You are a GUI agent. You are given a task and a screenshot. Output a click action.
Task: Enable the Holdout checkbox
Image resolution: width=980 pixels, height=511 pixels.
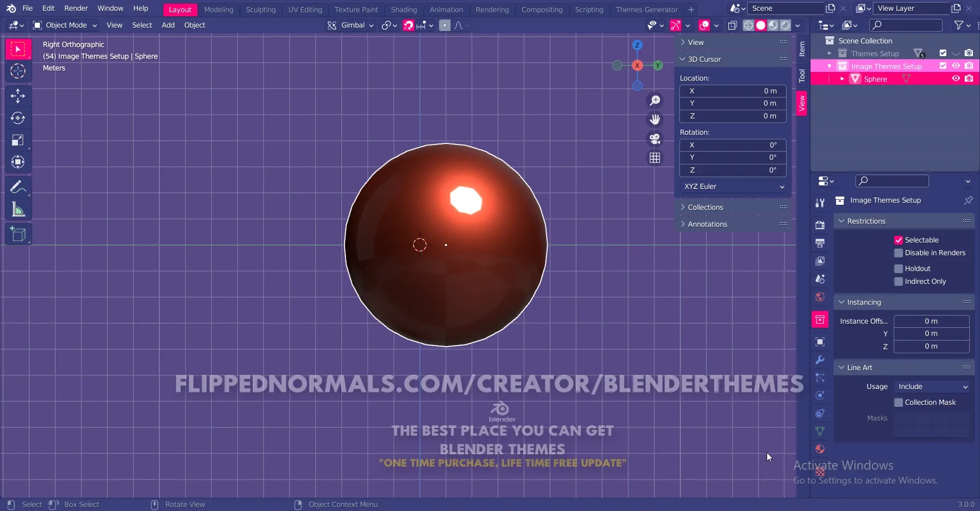click(x=898, y=269)
